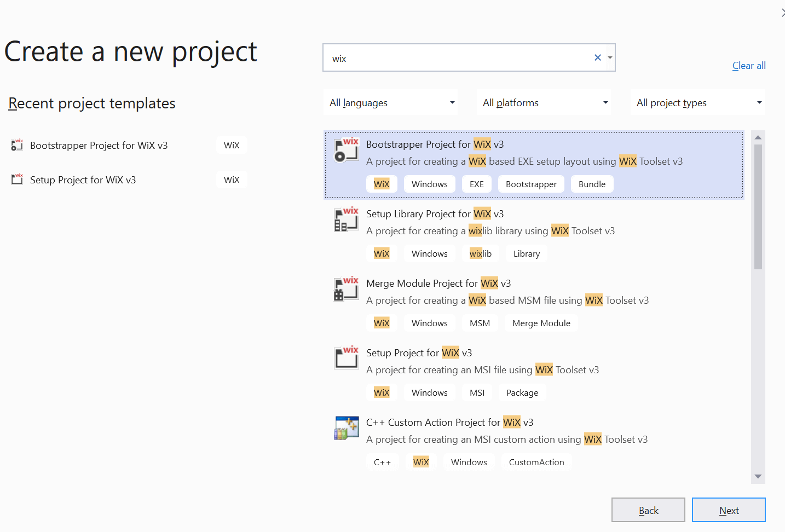Go back with the Back button
The width and height of the screenshot is (785, 532).
click(x=648, y=510)
